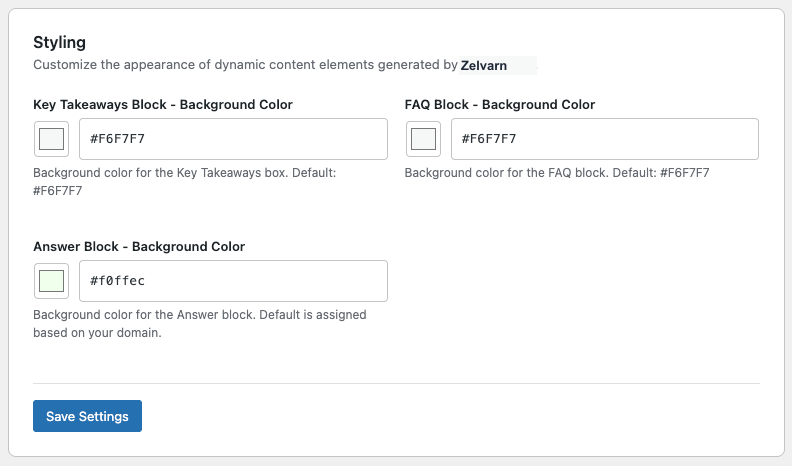Image resolution: width=792 pixels, height=466 pixels.
Task: Click the "based on your domain" text
Action: point(97,333)
